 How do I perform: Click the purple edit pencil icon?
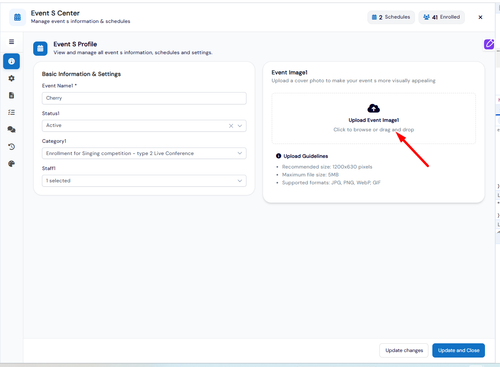coord(489,44)
